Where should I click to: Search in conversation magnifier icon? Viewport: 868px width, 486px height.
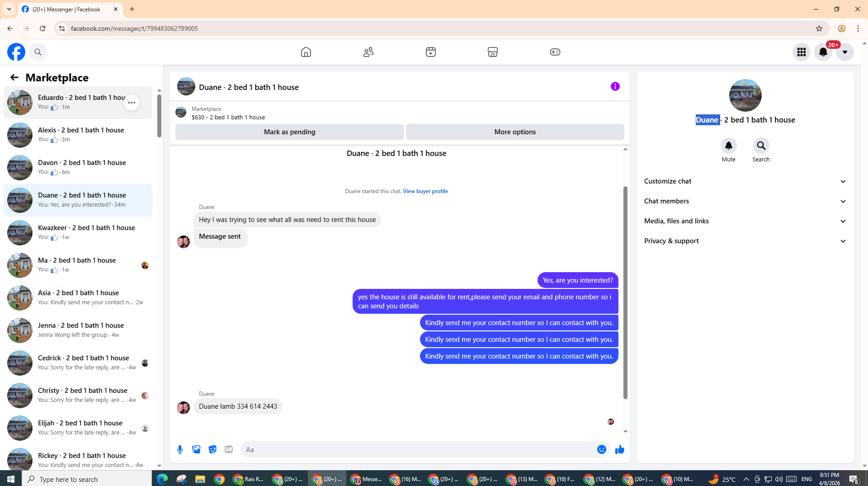(761, 146)
